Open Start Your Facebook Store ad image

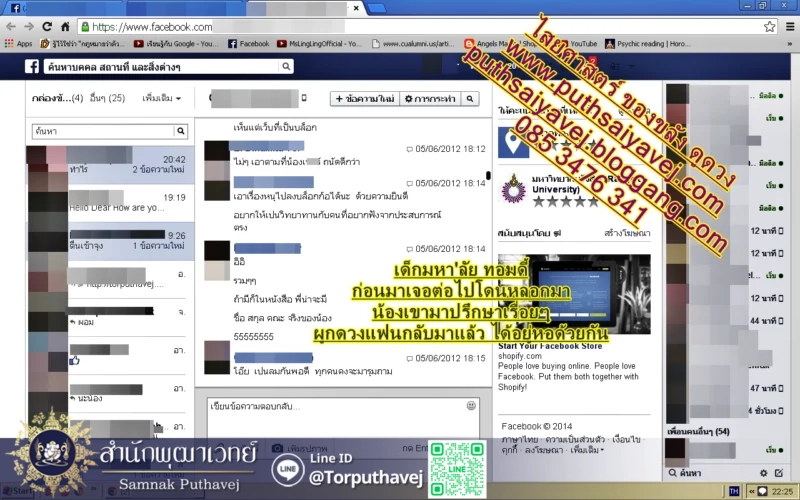point(574,294)
